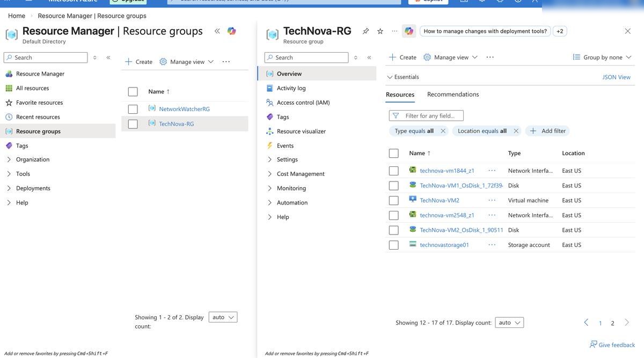Click more options ellipsis in resource group list toolbar
644x358 pixels.
226,62
